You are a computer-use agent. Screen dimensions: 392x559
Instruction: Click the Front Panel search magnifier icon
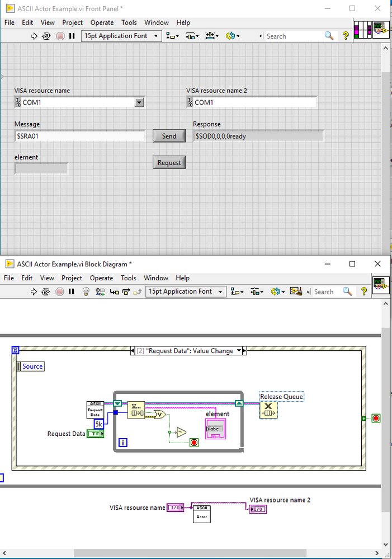(x=329, y=36)
